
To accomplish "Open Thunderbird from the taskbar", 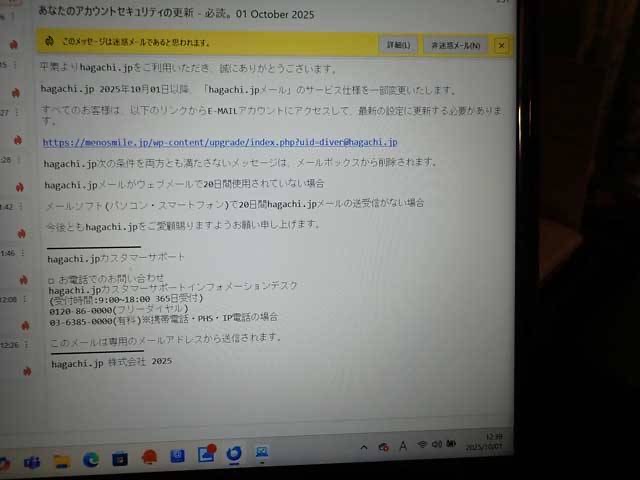I will click(234, 455).
